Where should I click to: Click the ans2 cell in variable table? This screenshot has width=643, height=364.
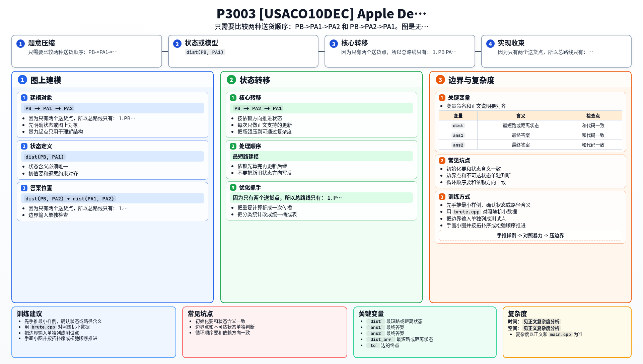[x=458, y=145]
